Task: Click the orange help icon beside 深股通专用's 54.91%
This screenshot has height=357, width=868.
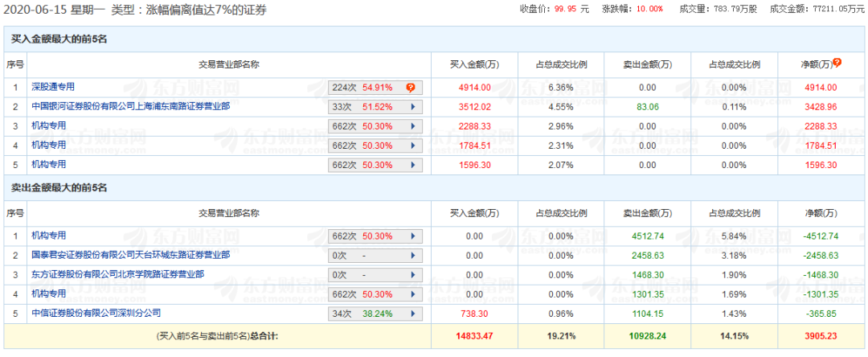Action: pyautogui.click(x=410, y=87)
